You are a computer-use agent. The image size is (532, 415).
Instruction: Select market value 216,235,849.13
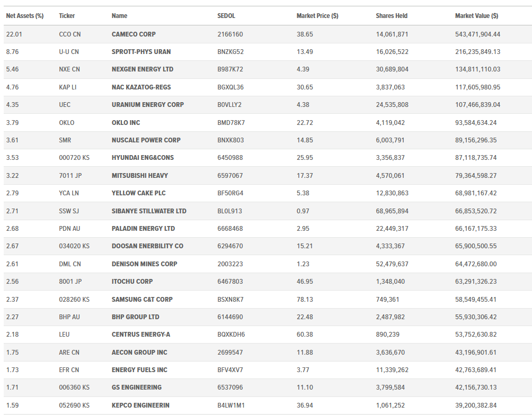coord(478,52)
